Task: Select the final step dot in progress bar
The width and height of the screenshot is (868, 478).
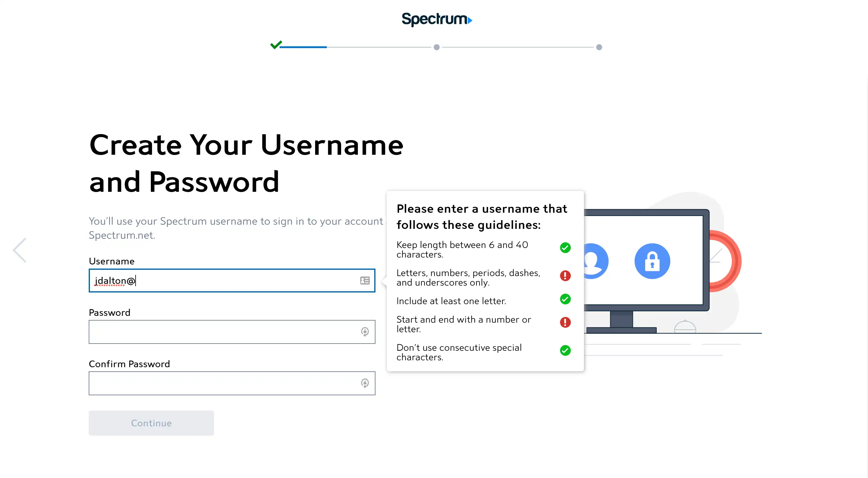Action: point(599,47)
